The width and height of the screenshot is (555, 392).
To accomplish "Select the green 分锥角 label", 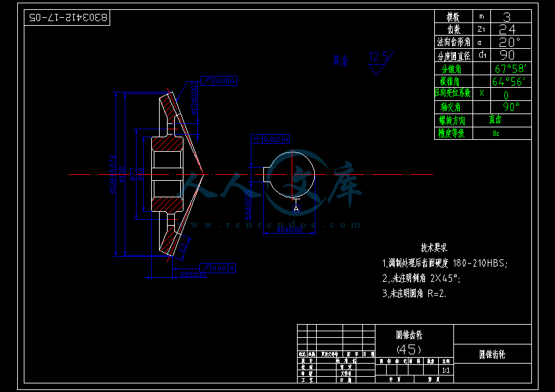I will point(451,69).
